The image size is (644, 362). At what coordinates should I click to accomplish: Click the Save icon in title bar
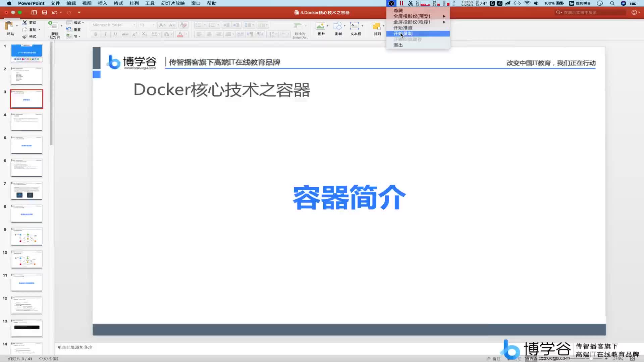pyautogui.click(x=45, y=12)
